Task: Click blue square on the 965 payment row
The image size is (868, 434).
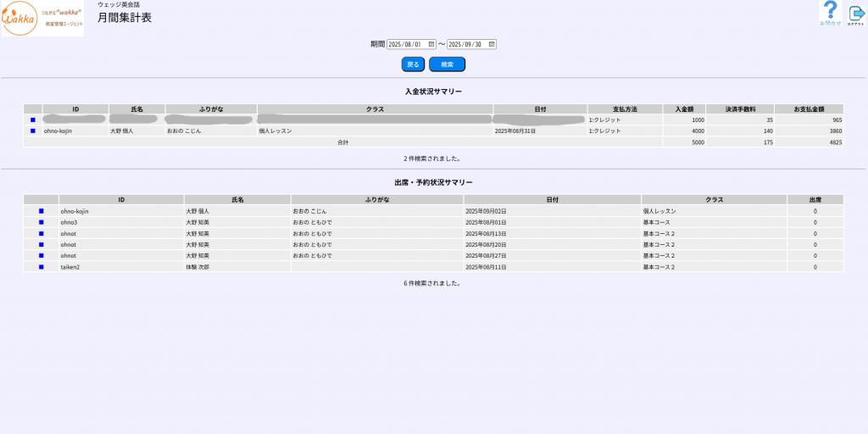Action: coord(33,120)
